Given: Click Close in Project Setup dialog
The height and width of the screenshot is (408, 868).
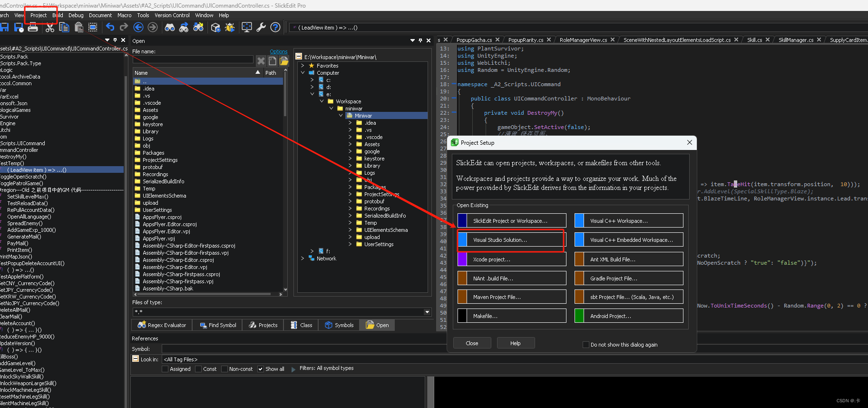Looking at the screenshot, I should click(472, 343).
